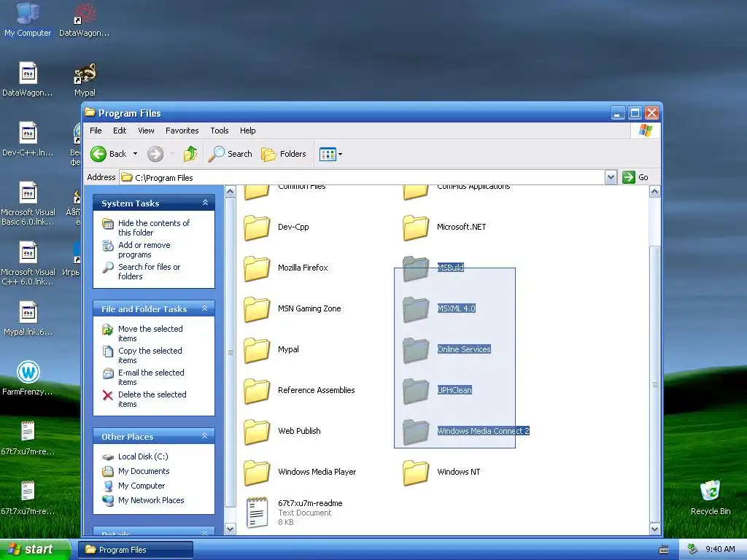The width and height of the screenshot is (747, 560).
Task: Select the Microsoft.NET folder
Action: point(444,227)
